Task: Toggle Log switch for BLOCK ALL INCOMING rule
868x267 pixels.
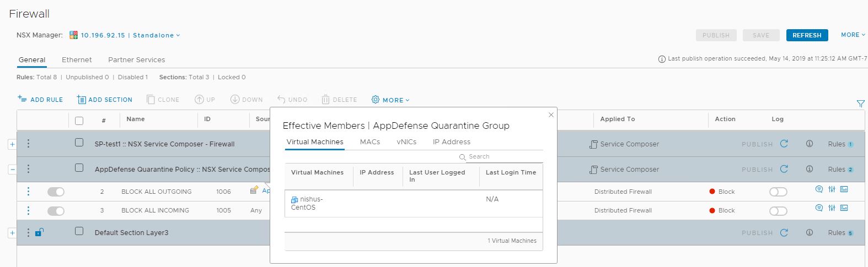Action: [778, 211]
